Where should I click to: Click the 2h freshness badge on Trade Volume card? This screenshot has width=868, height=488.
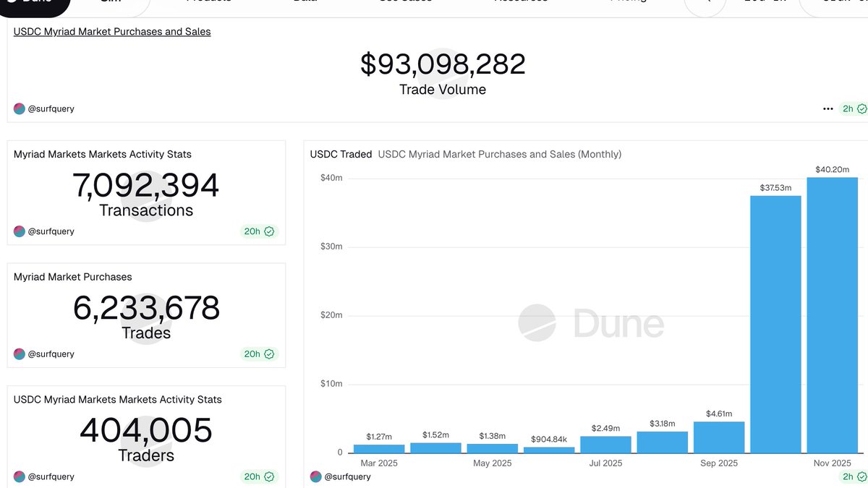click(848, 108)
